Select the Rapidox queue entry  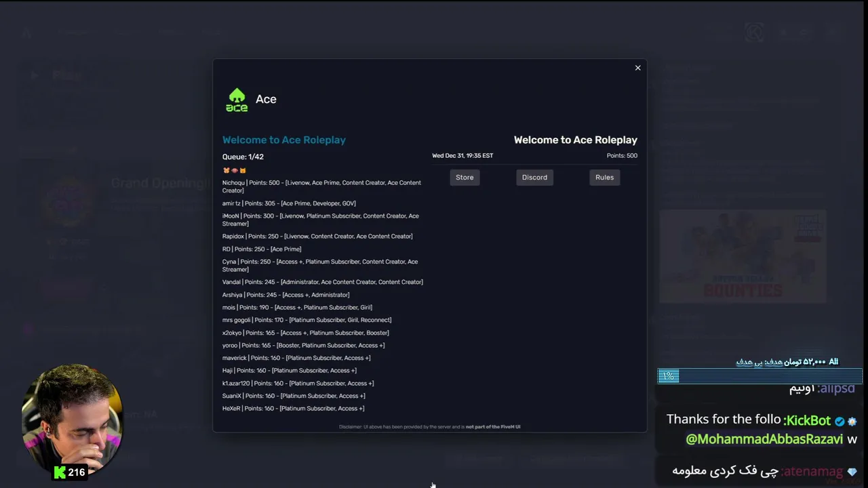[x=317, y=237]
